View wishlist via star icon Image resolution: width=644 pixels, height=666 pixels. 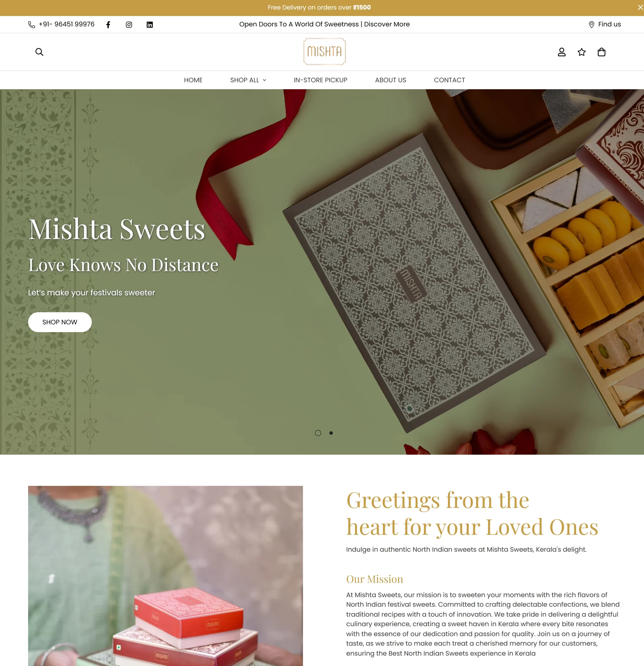tap(582, 52)
